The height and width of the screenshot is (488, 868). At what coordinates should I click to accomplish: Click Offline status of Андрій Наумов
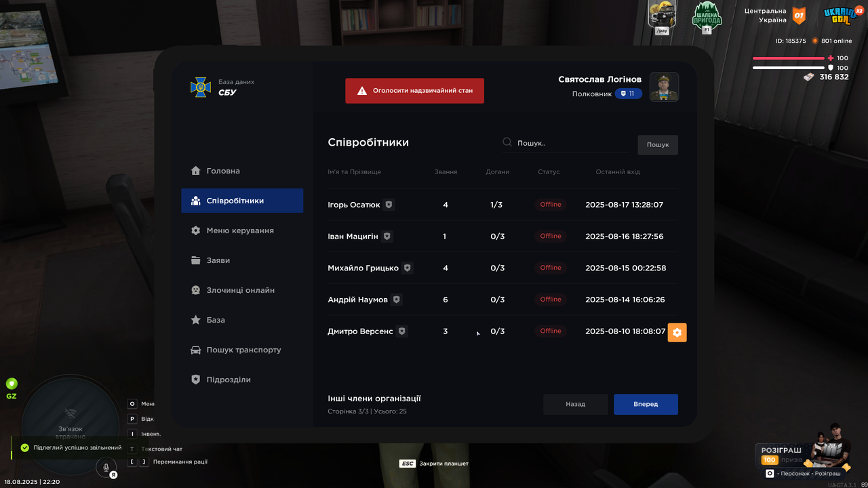[x=551, y=300]
